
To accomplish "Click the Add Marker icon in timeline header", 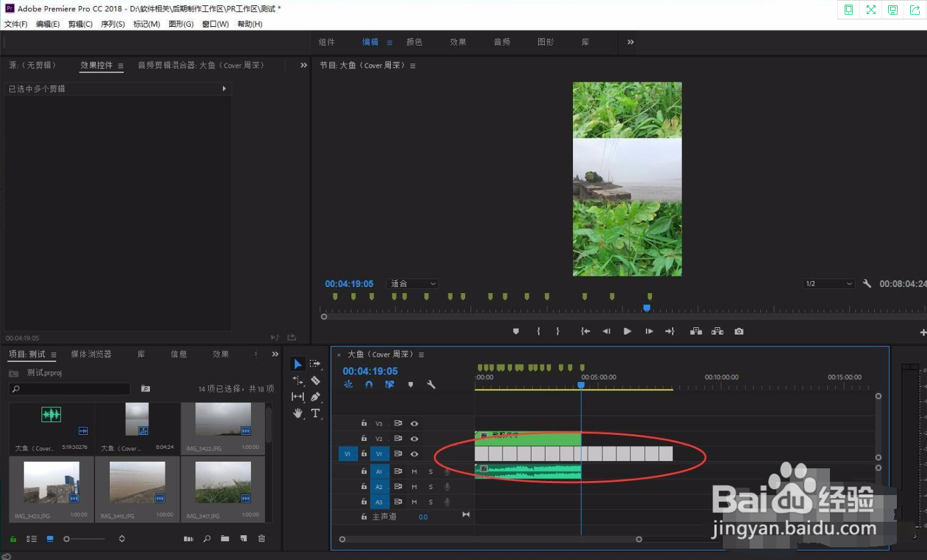I will coord(410,385).
